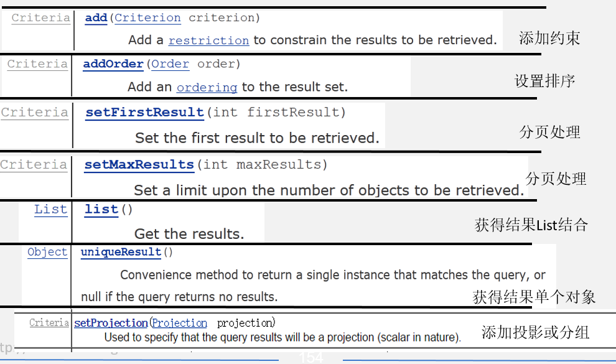Open the list() method link
Screen dimensions: 616x364
[101, 210]
